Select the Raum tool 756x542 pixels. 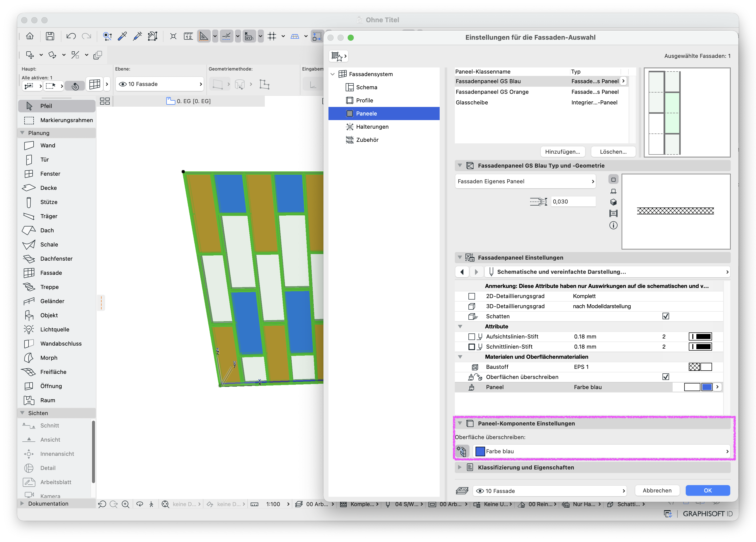click(57, 400)
